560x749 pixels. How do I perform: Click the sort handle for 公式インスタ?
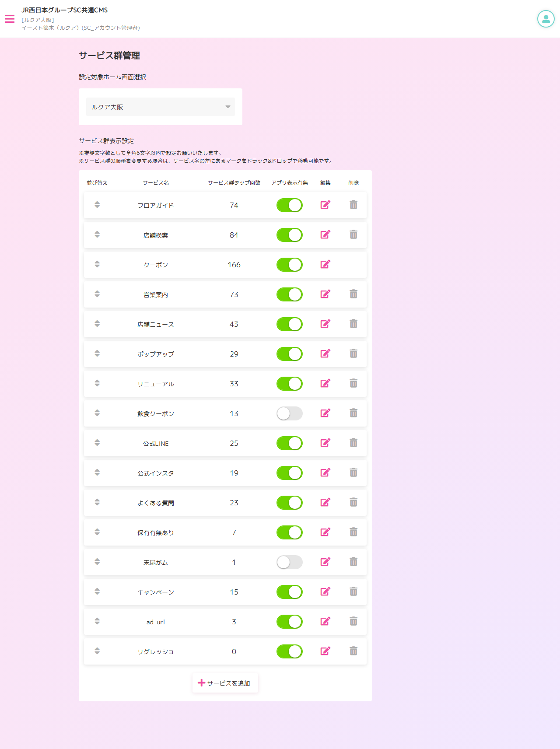[x=97, y=472]
